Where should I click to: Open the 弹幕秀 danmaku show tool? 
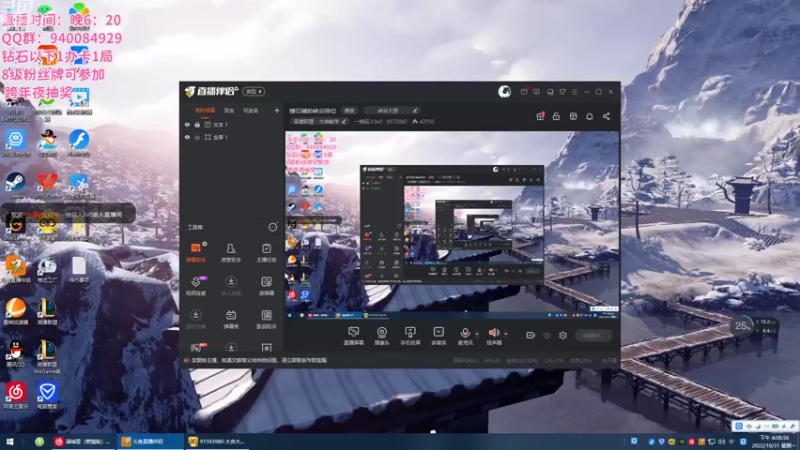point(231,319)
